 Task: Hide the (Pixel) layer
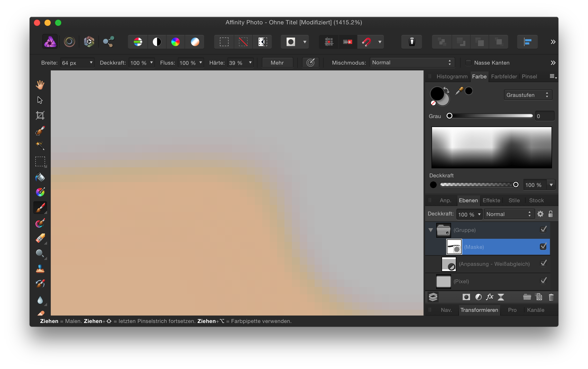coord(543,281)
